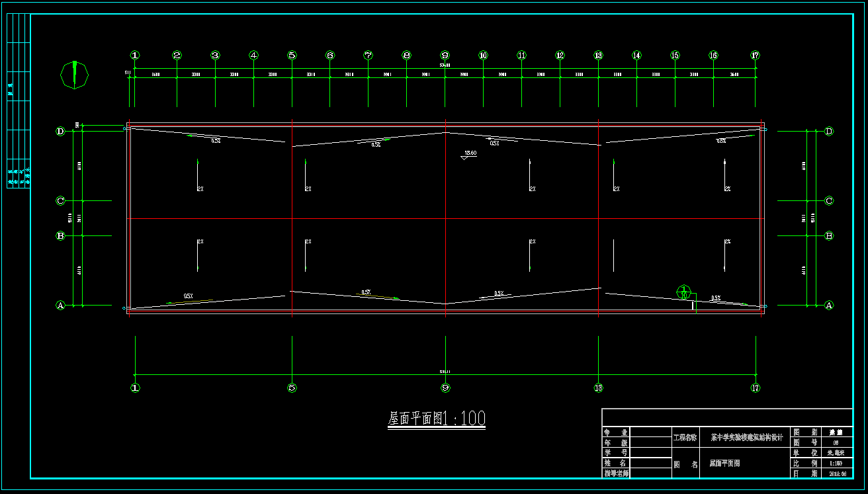Click the 指导老师 label in title block
868x494 pixels.
(616, 473)
